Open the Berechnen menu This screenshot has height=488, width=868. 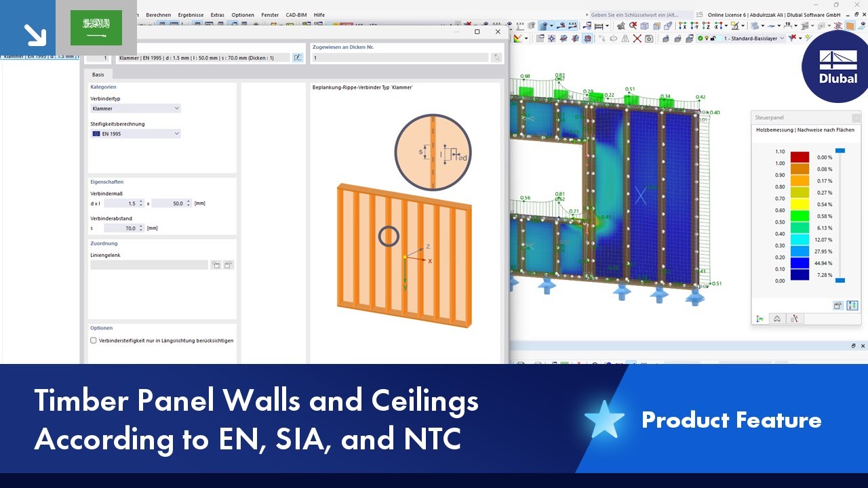pyautogui.click(x=158, y=14)
